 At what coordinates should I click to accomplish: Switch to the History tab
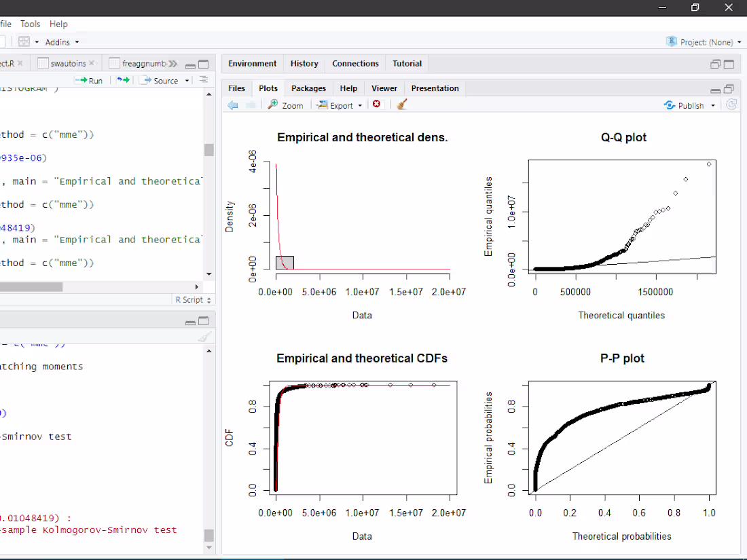304,62
